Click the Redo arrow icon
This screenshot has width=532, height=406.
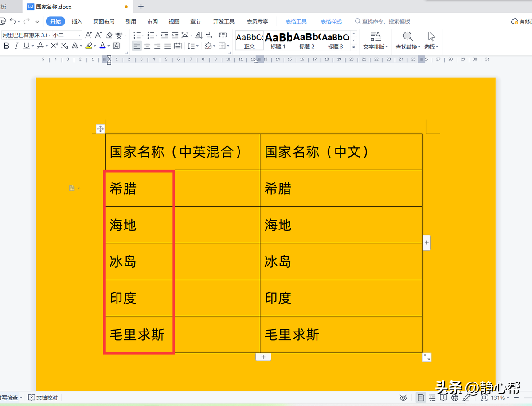tap(27, 21)
